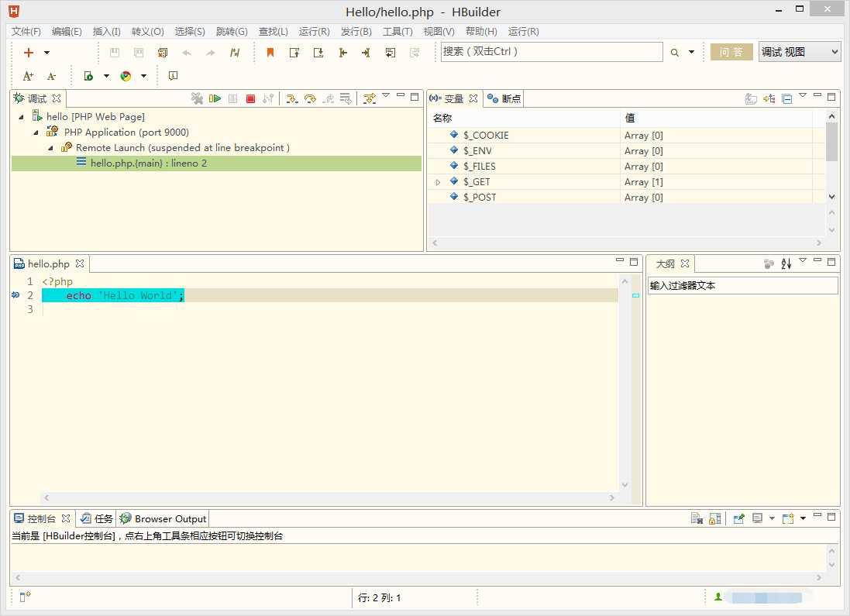Click the 问答 button
850x616 pixels.
(731, 52)
